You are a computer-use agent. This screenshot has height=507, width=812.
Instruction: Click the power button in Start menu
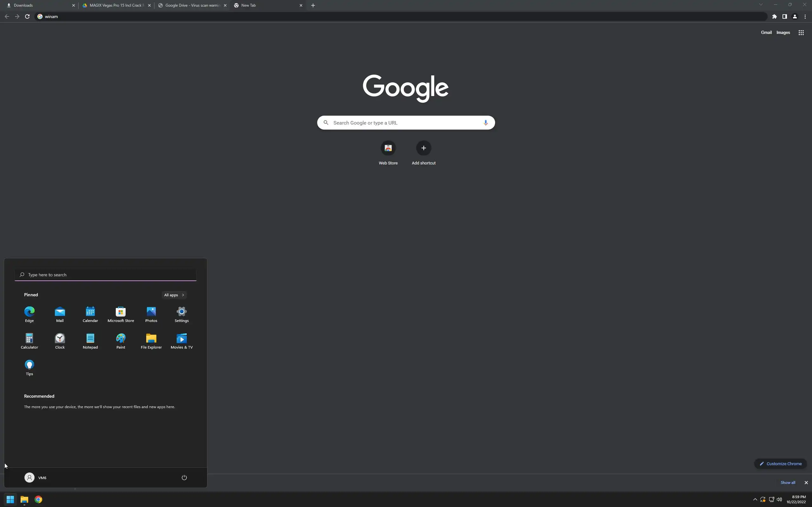[184, 478]
